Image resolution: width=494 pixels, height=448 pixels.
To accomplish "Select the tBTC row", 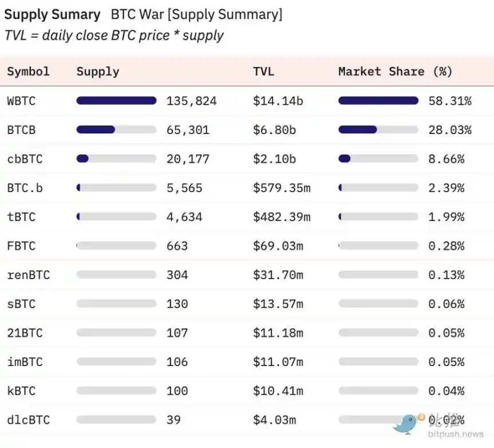I will tap(247, 217).
